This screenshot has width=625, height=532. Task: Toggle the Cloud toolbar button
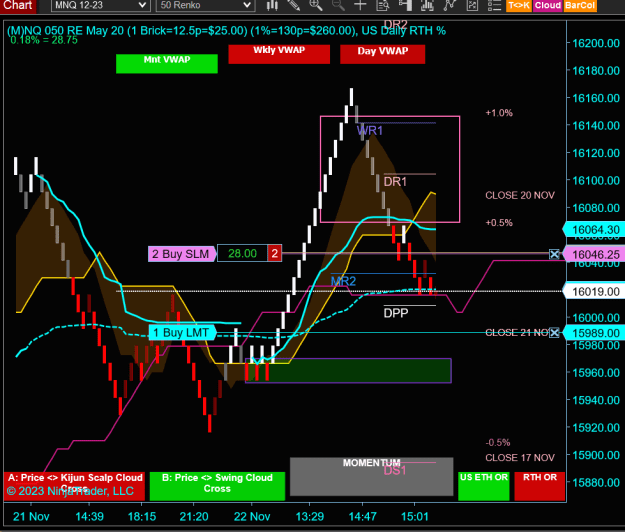tap(548, 5)
